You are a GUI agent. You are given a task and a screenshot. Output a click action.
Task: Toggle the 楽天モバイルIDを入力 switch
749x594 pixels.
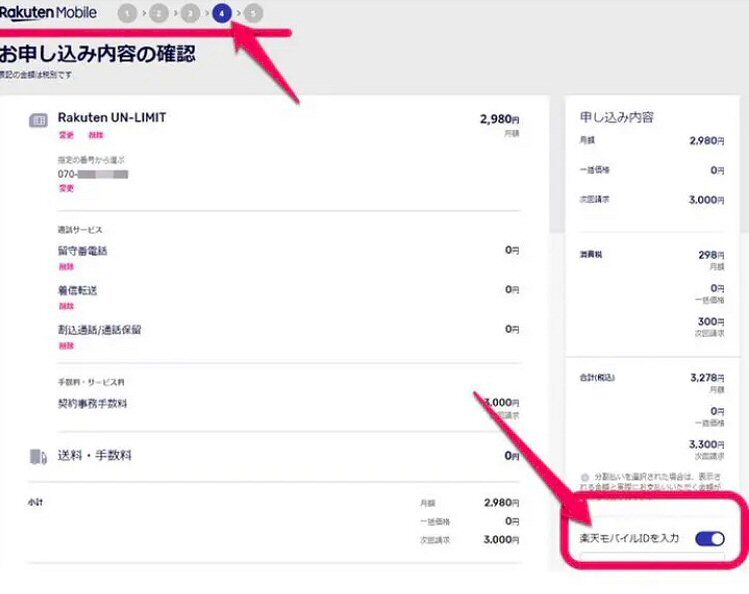709,539
